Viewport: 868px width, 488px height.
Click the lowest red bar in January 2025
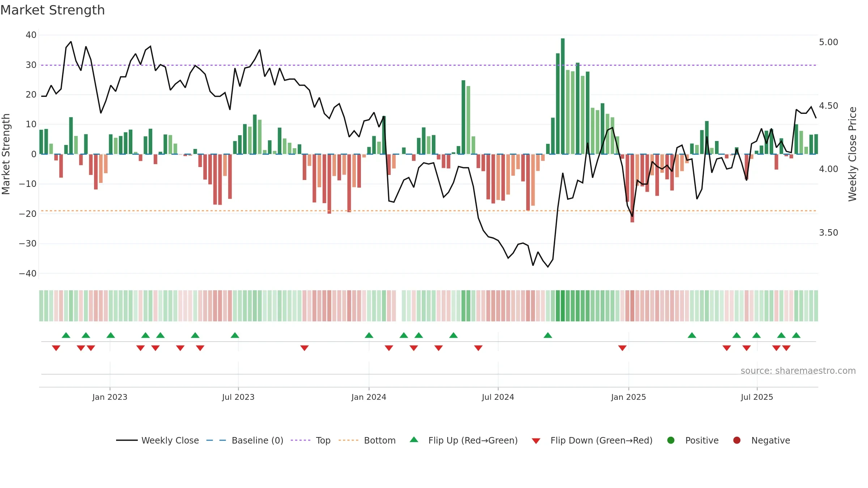pos(632,188)
